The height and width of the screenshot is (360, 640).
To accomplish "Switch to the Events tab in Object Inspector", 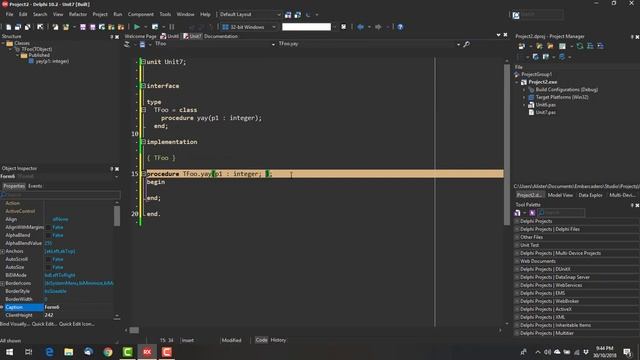I will [x=35, y=186].
